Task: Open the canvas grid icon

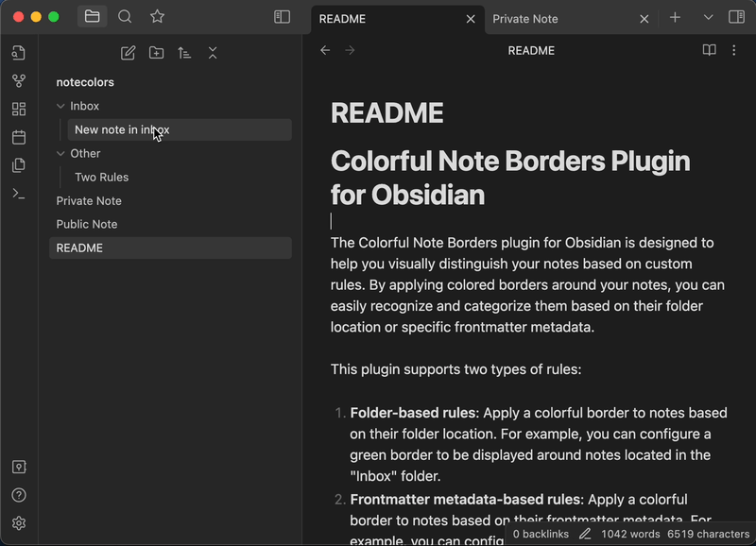Action: point(19,109)
